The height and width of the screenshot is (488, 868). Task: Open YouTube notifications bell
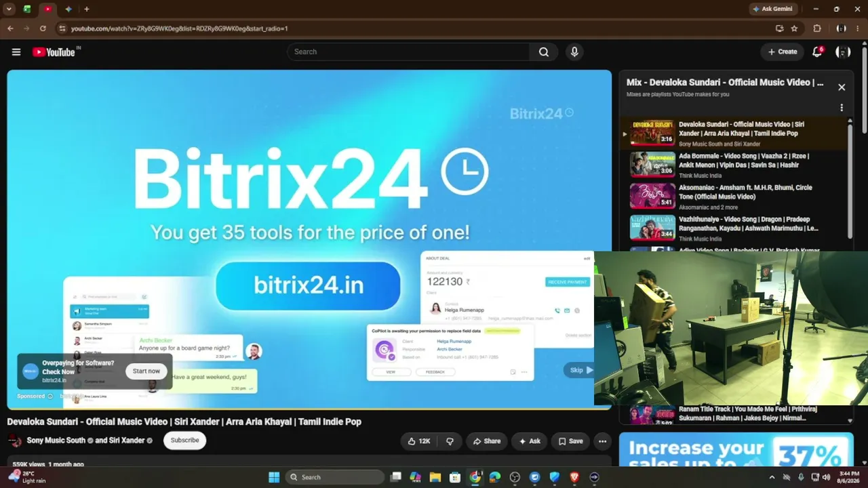tap(817, 52)
